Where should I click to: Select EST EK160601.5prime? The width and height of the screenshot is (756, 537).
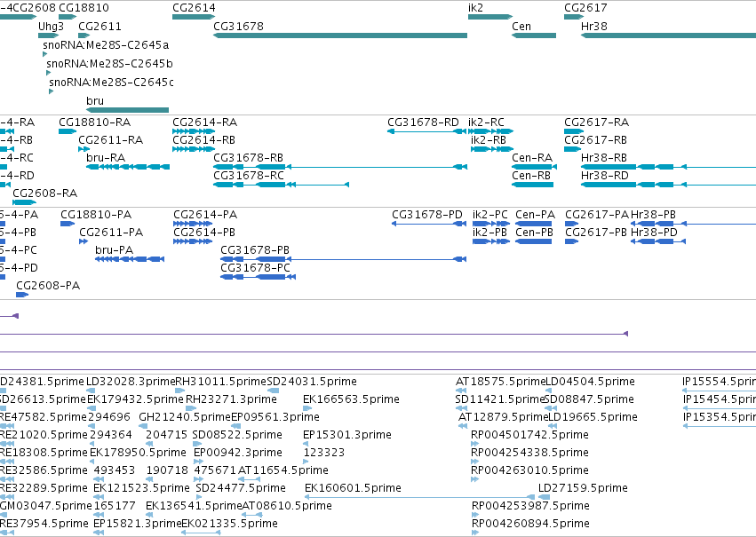(x=353, y=488)
